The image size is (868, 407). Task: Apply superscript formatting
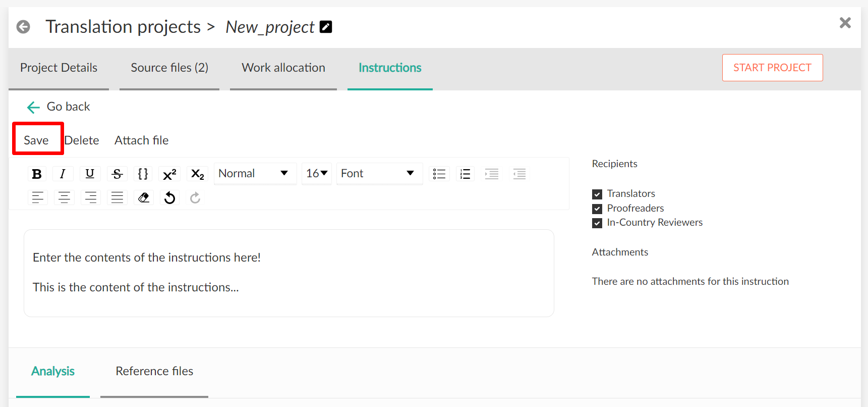pos(169,174)
